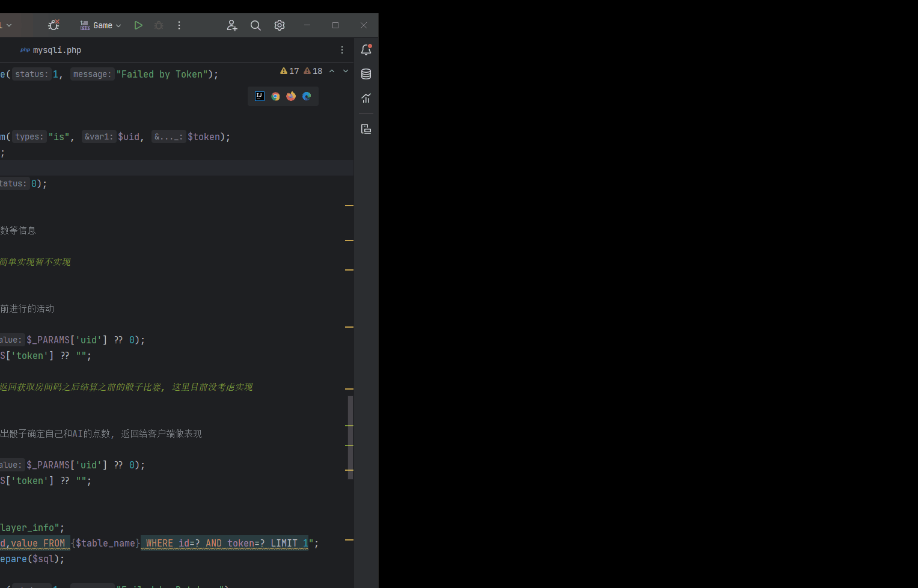918x588 pixels.
Task: Open Code With Me add-user icon
Action: pyautogui.click(x=232, y=25)
